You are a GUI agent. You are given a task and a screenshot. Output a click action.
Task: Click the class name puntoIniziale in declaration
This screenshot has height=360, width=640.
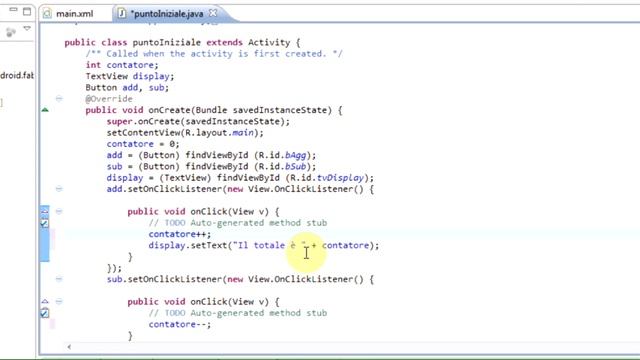click(x=167, y=42)
